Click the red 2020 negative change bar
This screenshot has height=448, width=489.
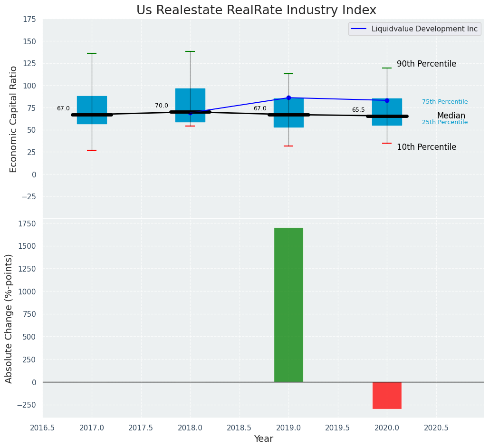point(387,395)
